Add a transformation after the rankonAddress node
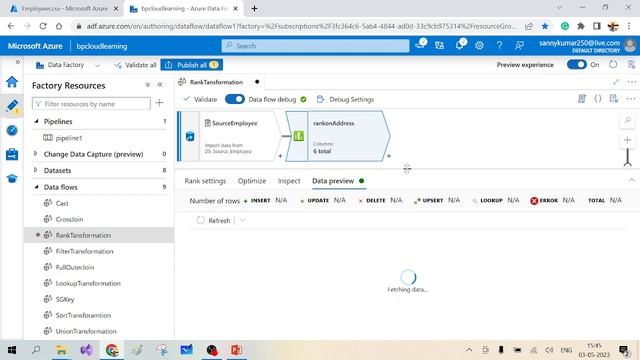 pos(389,156)
